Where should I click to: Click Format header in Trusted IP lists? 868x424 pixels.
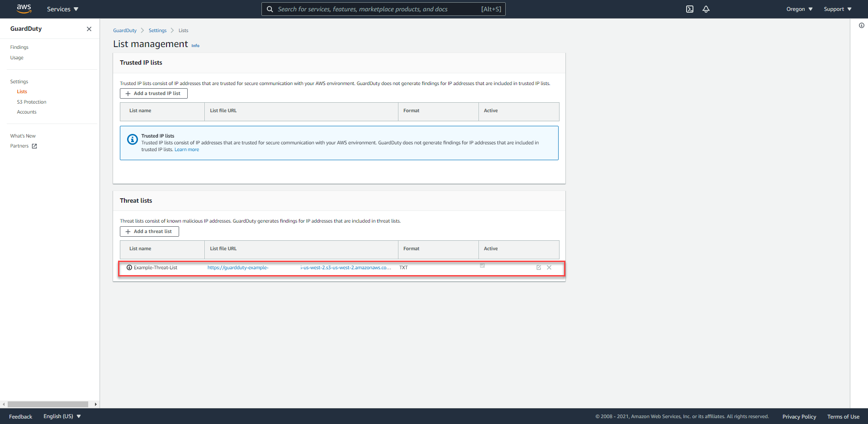coord(411,110)
